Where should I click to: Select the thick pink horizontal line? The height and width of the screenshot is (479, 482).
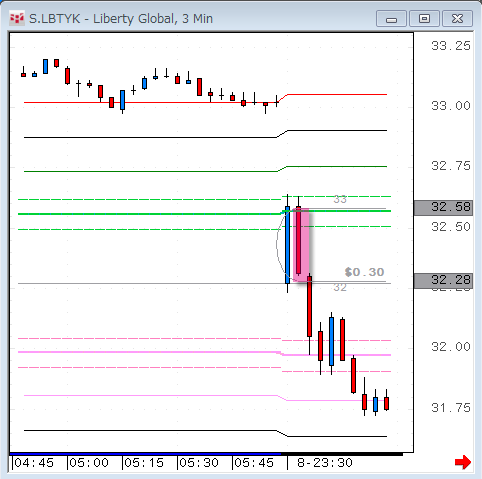coord(150,352)
